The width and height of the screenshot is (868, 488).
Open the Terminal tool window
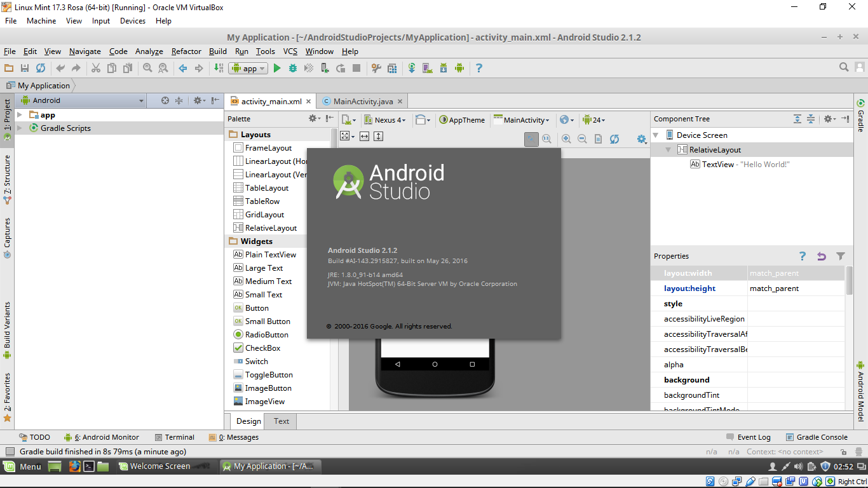click(174, 437)
